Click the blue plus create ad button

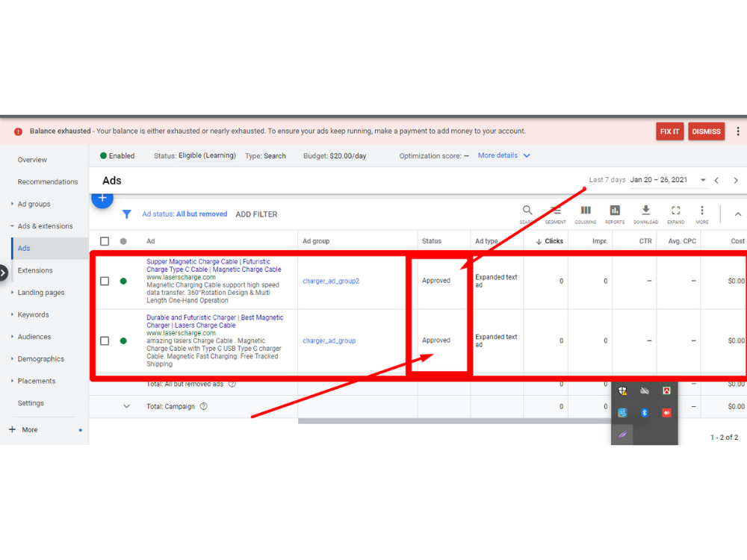[x=102, y=198]
